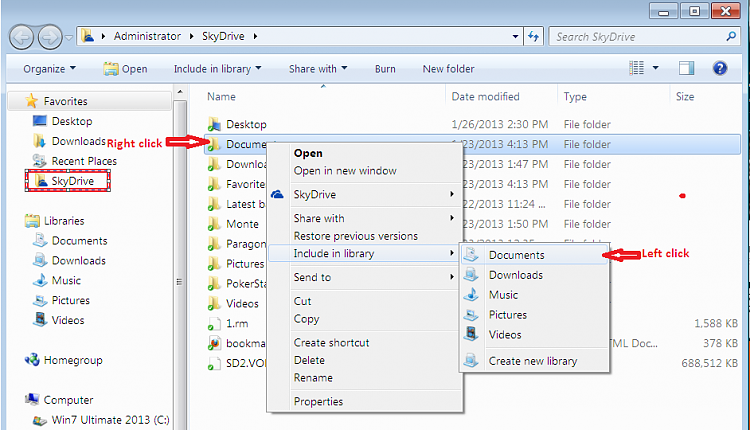Screen dimensions: 750x430
Task: Open the view options dropdown arrow
Action: click(656, 68)
